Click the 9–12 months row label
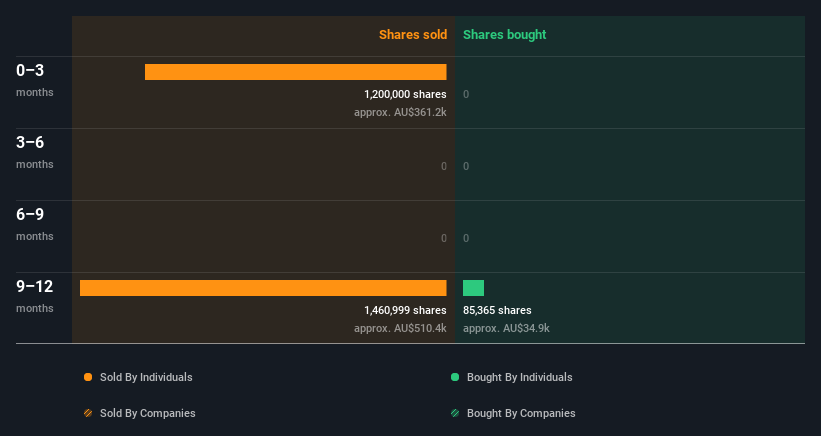The width and height of the screenshot is (821, 436). pos(35,296)
